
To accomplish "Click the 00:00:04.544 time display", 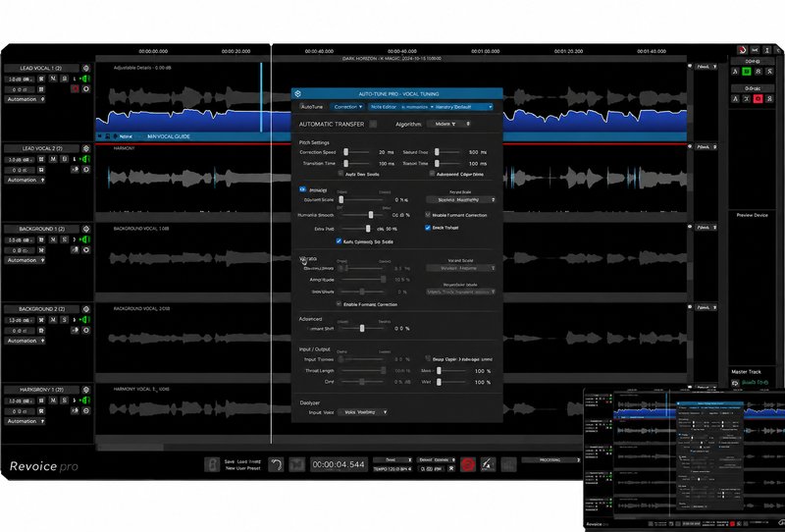I will 339,464.
